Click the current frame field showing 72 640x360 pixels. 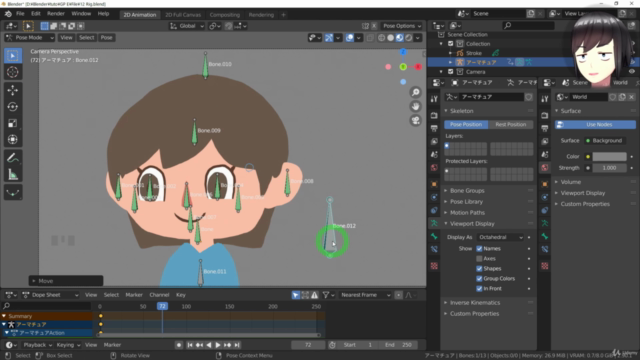click(x=308, y=345)
